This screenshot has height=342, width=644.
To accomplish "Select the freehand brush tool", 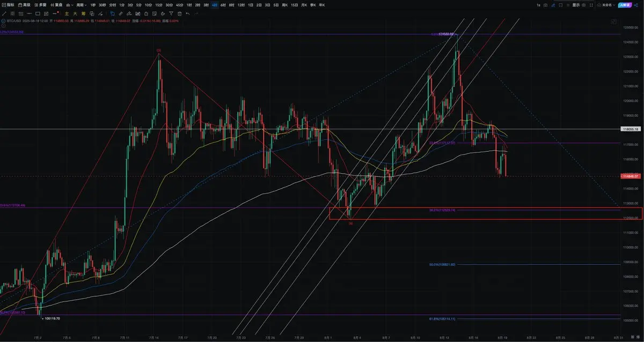I will click(129, 13).
